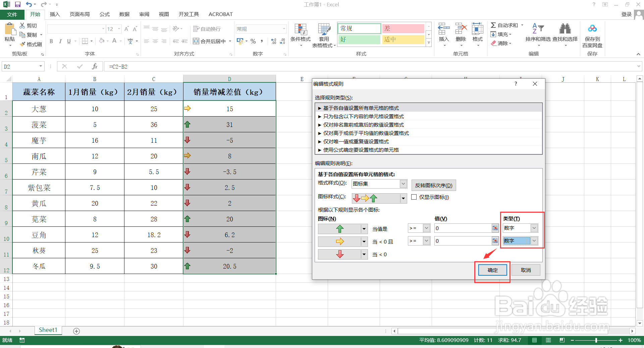The height and width of the screenshot is (348, 644).
Task: Click Page Layout view icon in status bar
Action: coord(548,340)
